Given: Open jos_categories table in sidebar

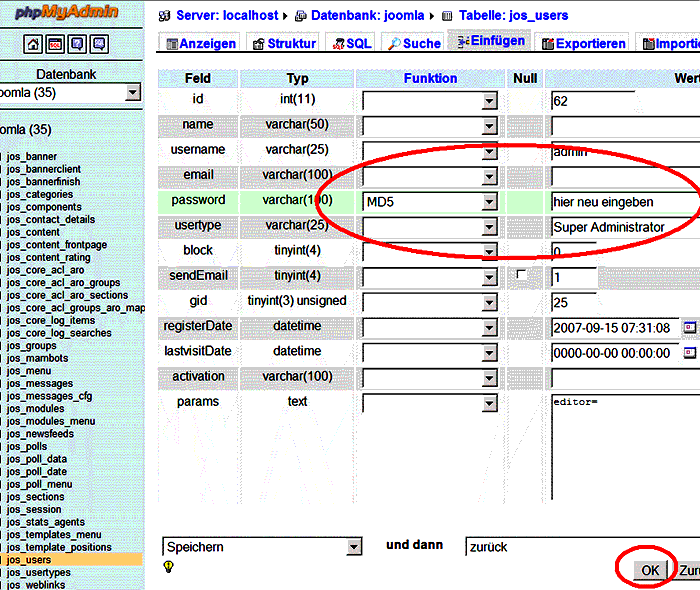Looking at the screenshot, I should (x=40, y=194).
